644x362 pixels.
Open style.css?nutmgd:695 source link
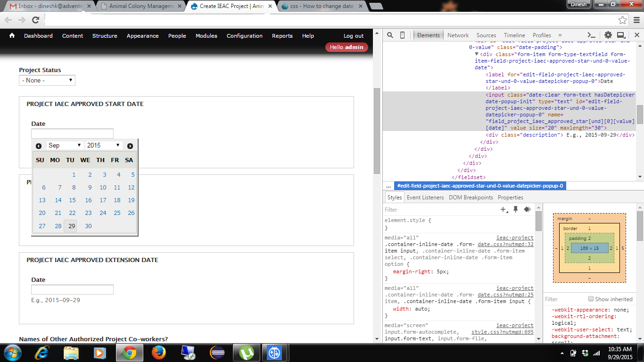coord(503,332)
